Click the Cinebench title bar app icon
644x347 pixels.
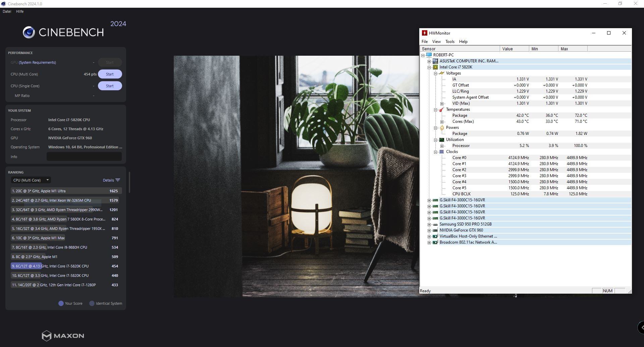4,4
